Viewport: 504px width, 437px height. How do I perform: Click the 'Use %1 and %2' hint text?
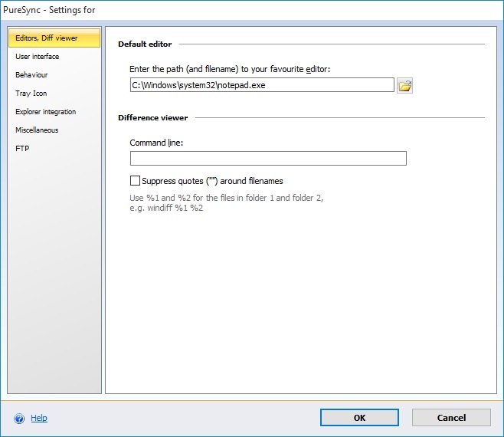pos(226,202)
